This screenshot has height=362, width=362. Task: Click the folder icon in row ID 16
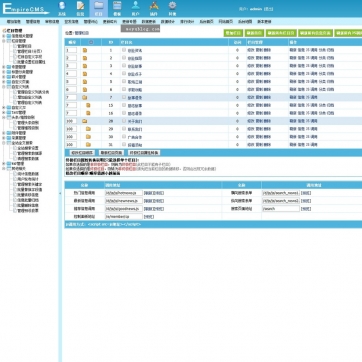coord(88,113)
